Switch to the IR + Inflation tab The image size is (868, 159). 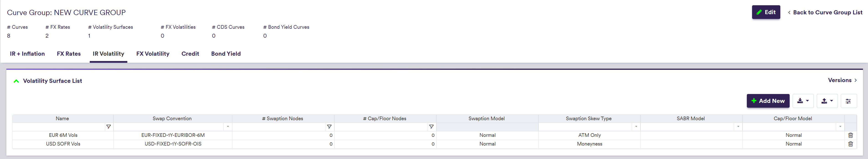coord(27,54)
